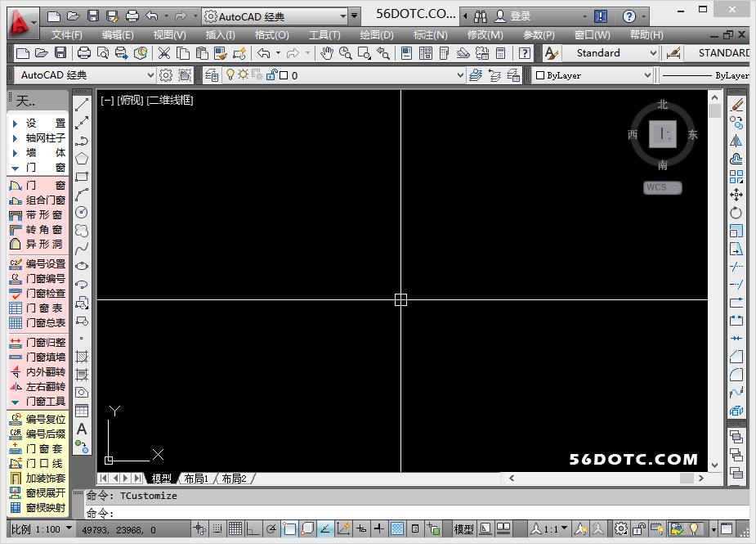The height and width of the screenshot is (544, 756).
Task: Open the 绘图(D) menu
Action: [x=377, y=34]
